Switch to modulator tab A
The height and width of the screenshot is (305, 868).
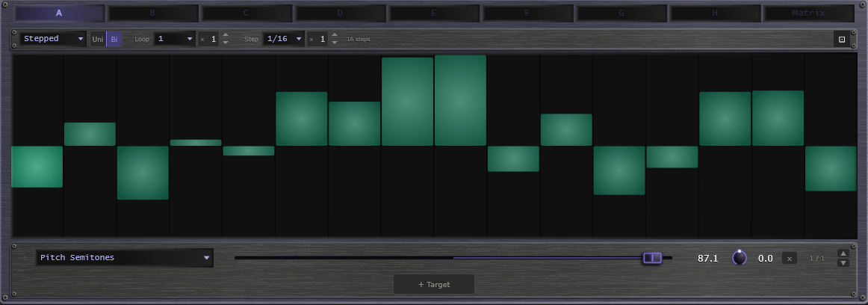59,13
